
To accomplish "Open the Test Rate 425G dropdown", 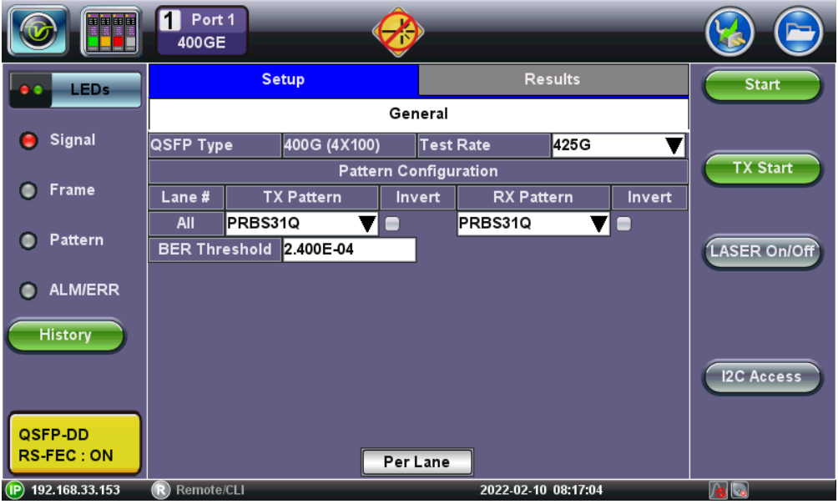I will point(618,145).
